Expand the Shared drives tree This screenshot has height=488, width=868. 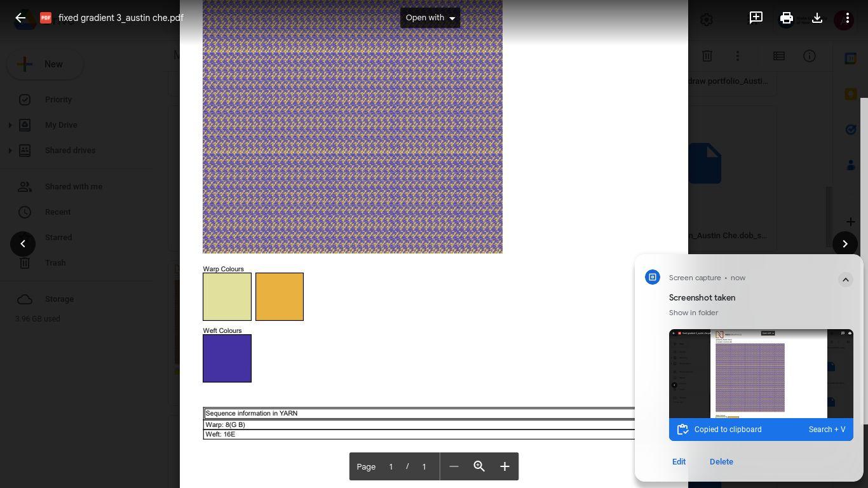[x=10, y=151]
